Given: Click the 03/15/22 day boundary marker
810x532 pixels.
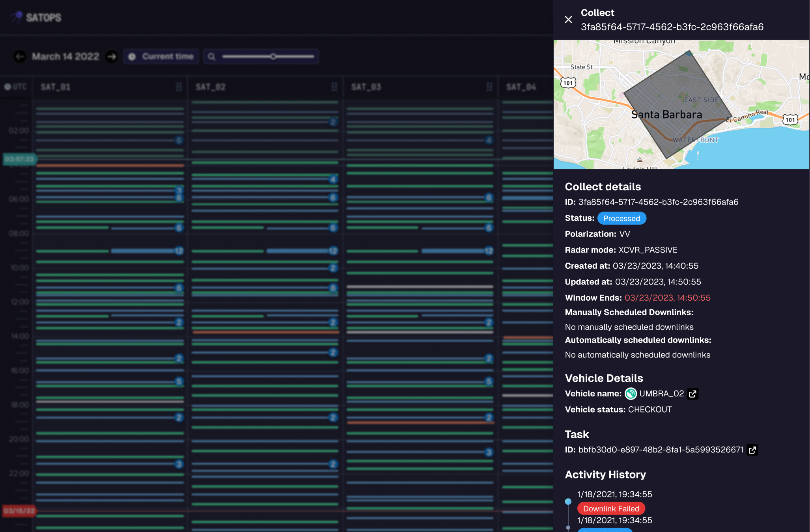Looking at the screenshot, I should coord(19,511).
